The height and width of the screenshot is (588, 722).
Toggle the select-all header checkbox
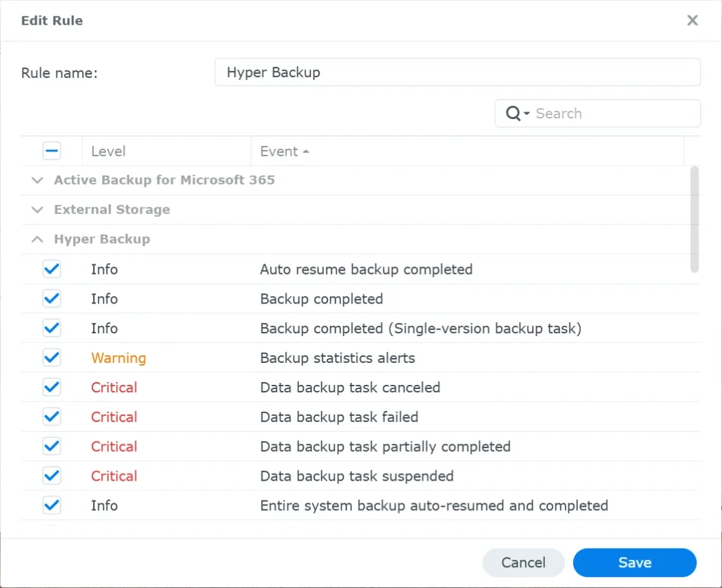click(52, 151)
